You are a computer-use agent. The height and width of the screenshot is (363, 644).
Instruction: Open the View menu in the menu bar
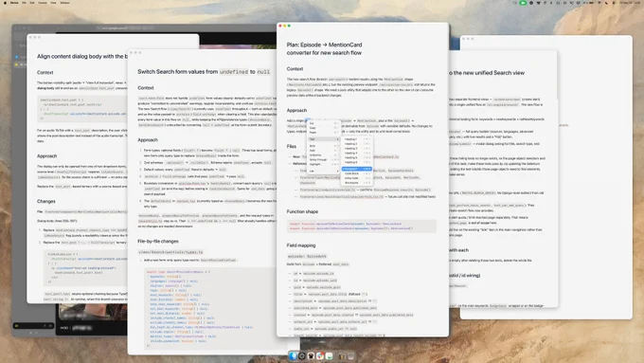[53, 3]
